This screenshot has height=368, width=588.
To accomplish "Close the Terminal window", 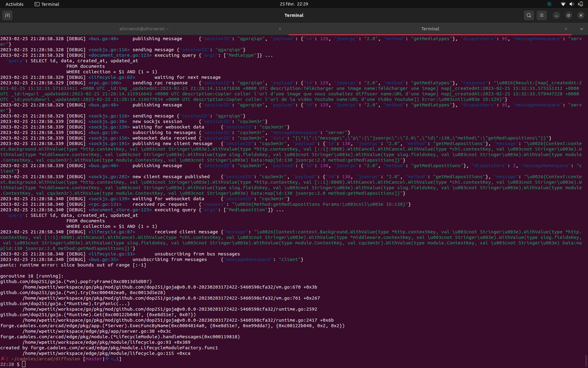I will point(581,15).
